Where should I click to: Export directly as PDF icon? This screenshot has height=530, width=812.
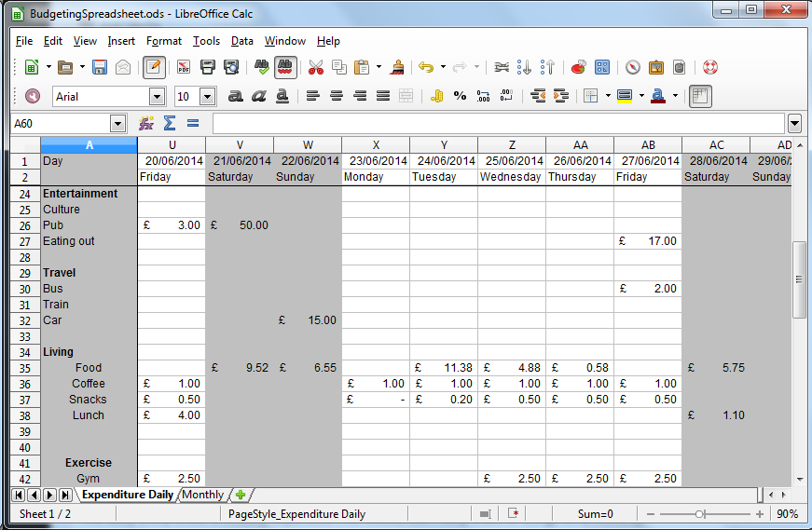(184, 67)
